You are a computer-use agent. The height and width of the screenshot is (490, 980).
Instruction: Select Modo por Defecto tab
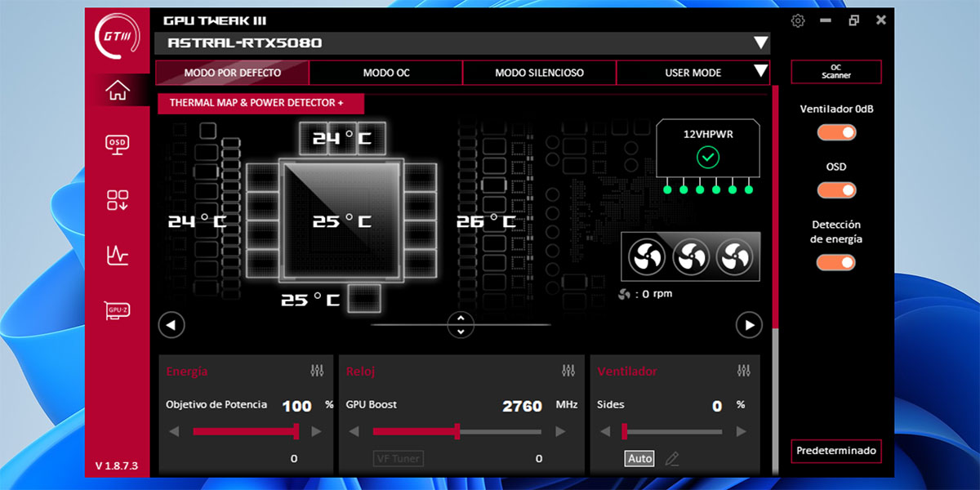[233, 73]
